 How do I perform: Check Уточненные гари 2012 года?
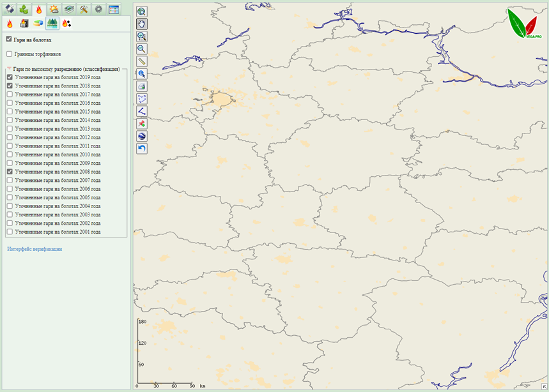pos(10,137)
